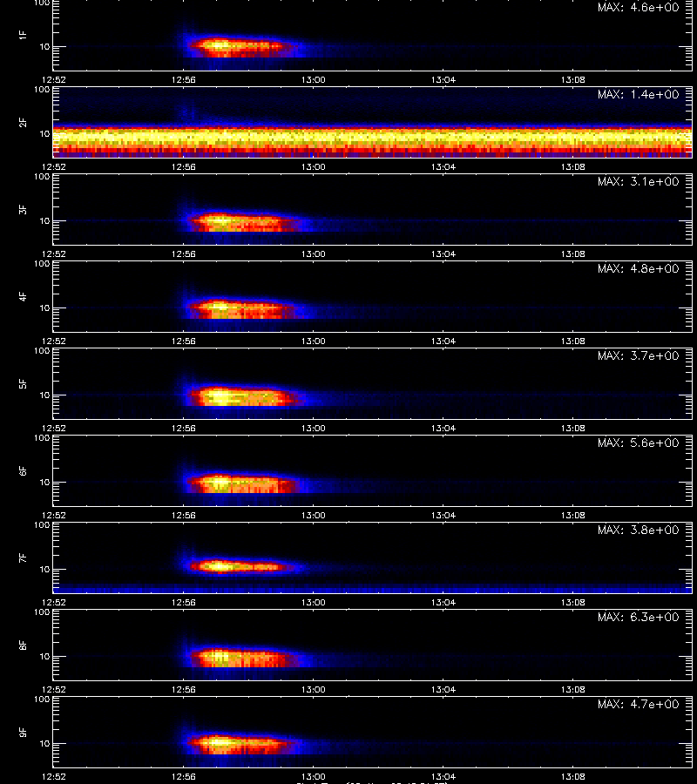
Task: Select the 'MAX: 6.3e+00' readout
Action: coord(638,617)
